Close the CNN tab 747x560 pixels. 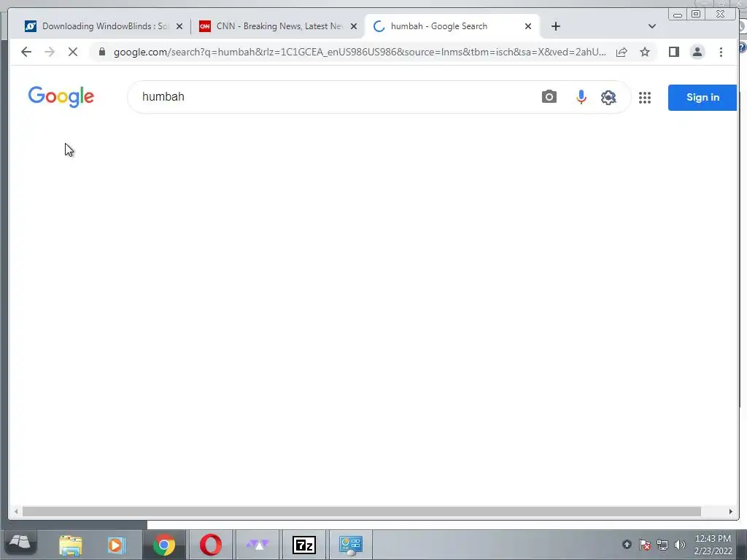[x=354, y=27]
